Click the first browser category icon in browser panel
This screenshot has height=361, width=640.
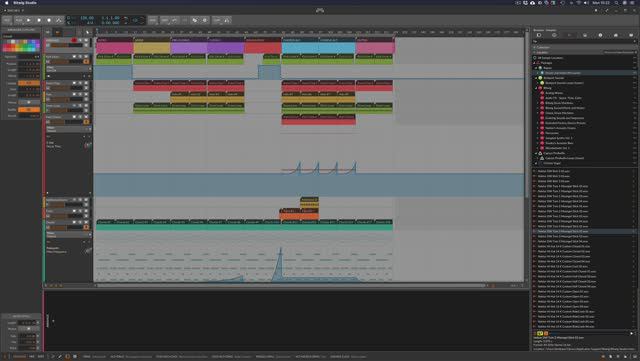tap(539, 35)
